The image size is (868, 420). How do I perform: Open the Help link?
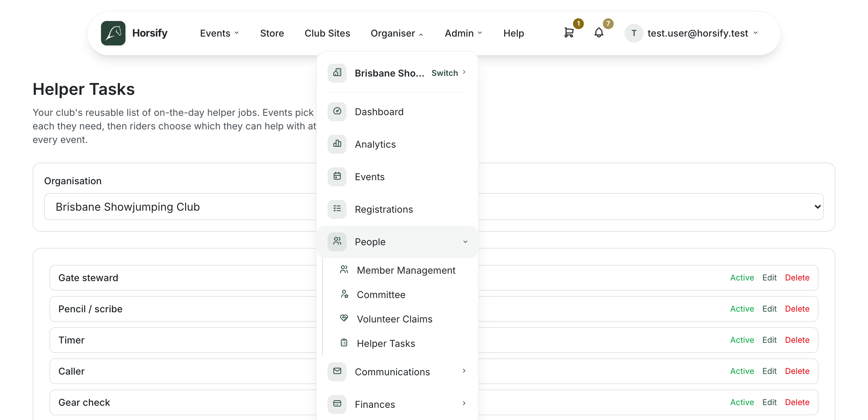[x=514, y=33]
